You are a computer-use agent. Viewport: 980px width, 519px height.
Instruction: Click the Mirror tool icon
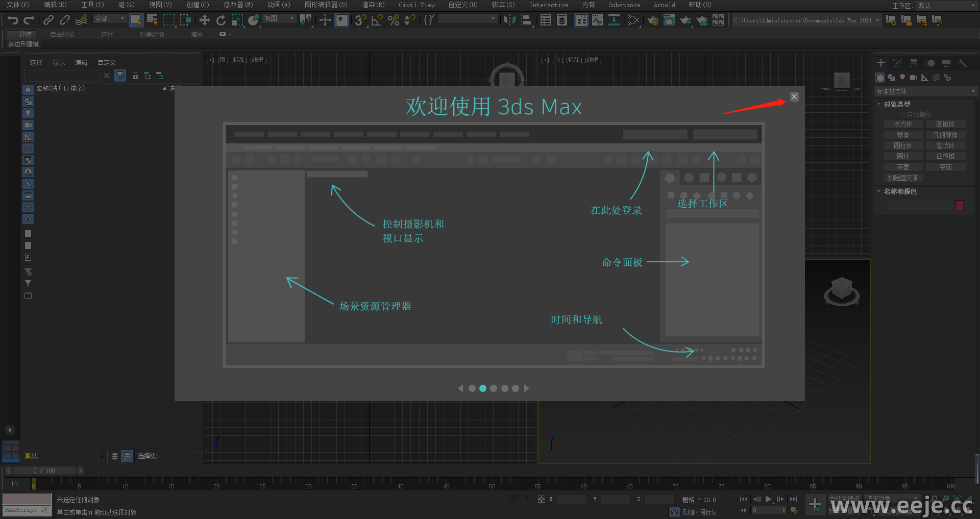509,20
